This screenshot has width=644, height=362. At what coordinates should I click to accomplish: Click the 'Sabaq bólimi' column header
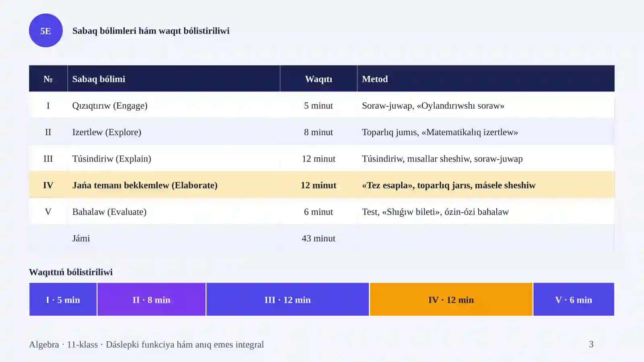tap(173, 79)
